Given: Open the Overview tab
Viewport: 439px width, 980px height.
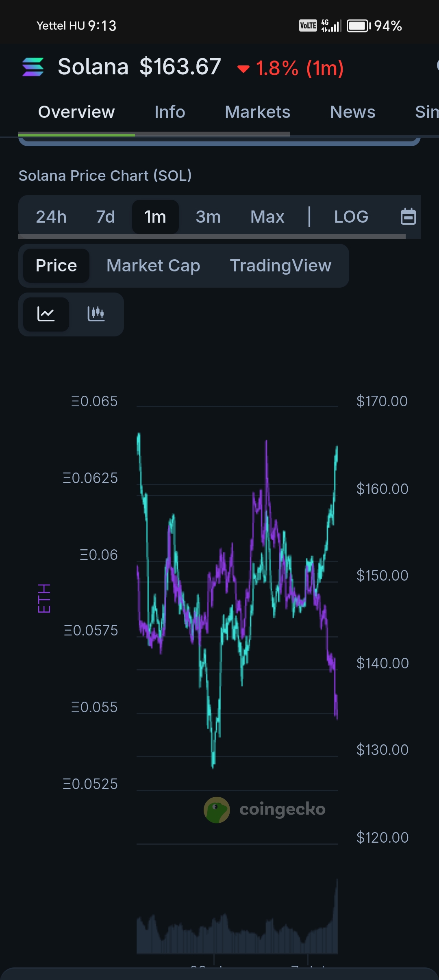Looking at the screenshot, I should click(76, 112).
